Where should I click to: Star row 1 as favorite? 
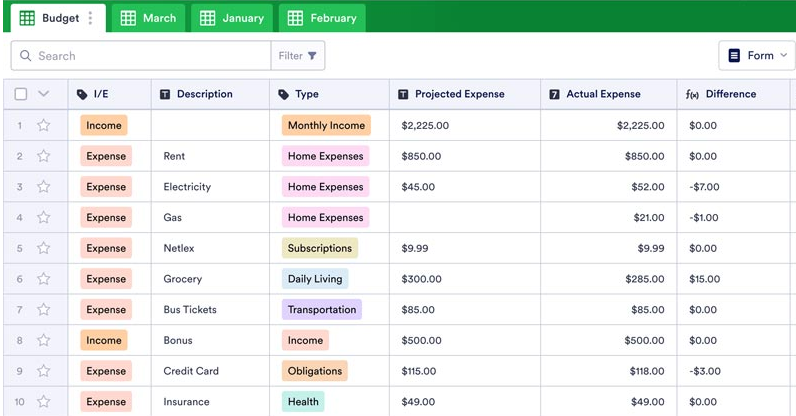(43, 126)
